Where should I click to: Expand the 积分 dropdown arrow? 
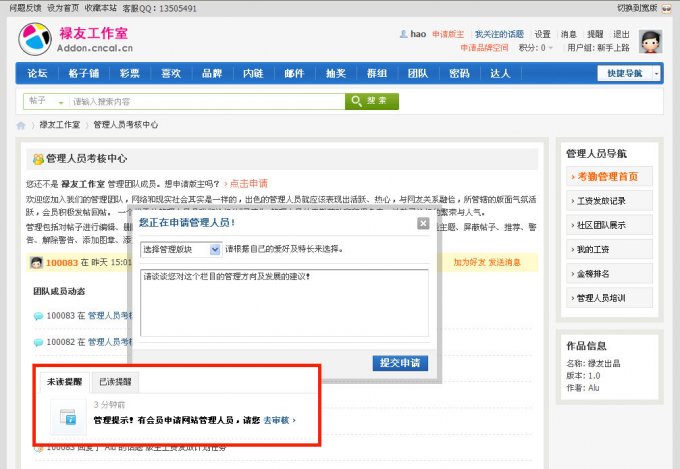click(551, 48)
